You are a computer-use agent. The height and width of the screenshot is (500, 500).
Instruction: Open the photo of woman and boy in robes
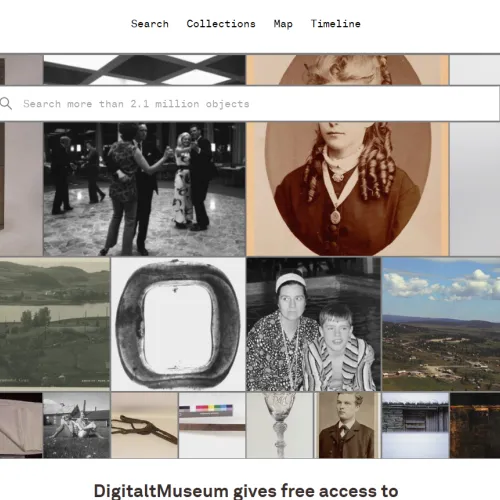pyautogui.click(x=313, y=324)
